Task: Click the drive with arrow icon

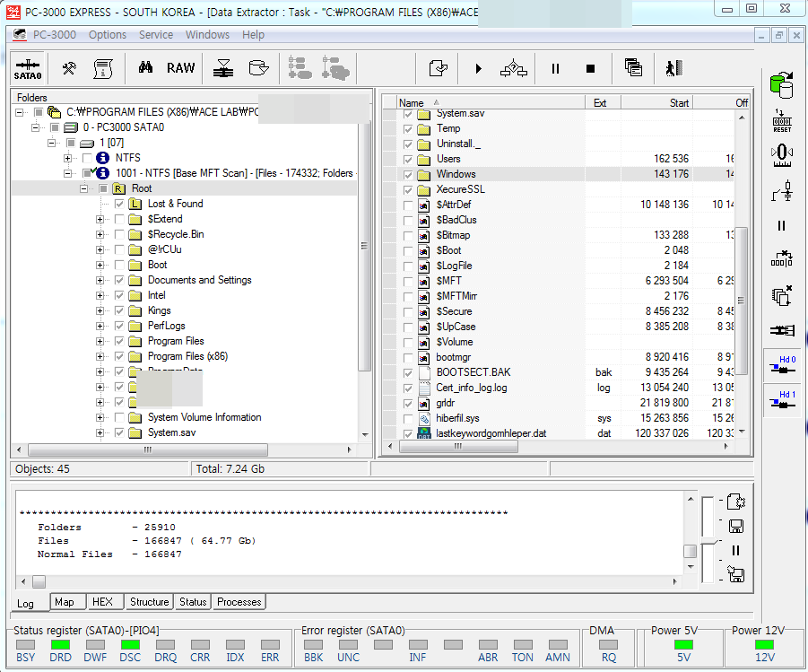Action: point(258,68)
